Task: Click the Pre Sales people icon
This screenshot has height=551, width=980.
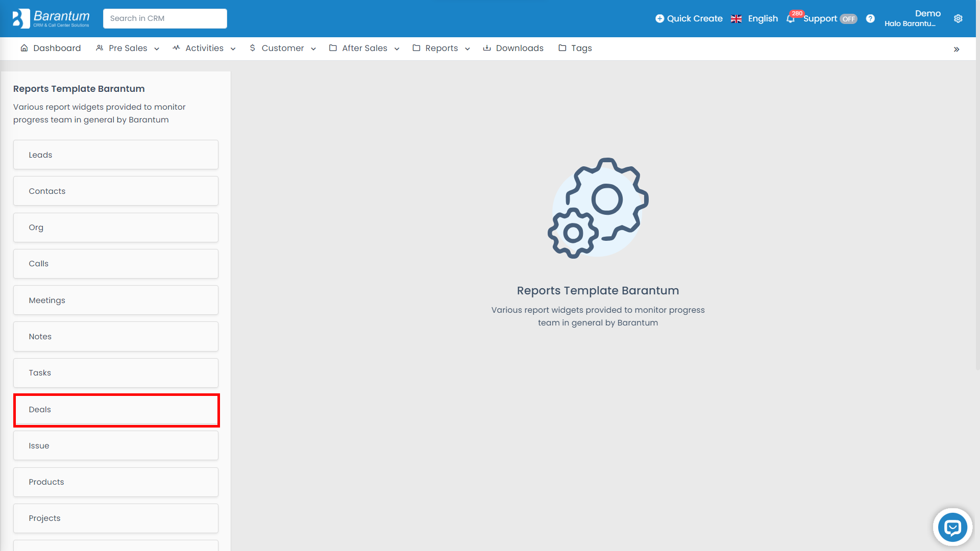Action: 100,48
